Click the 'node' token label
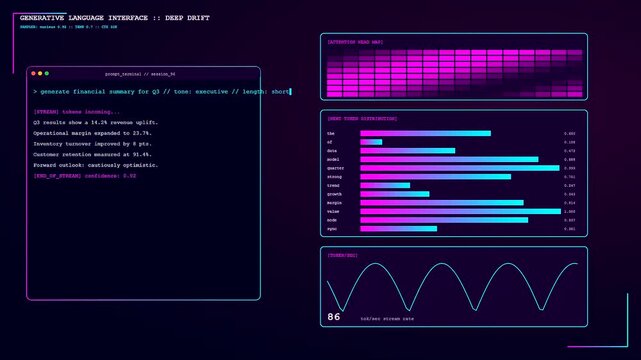641x360 pixels. point(332,220)
